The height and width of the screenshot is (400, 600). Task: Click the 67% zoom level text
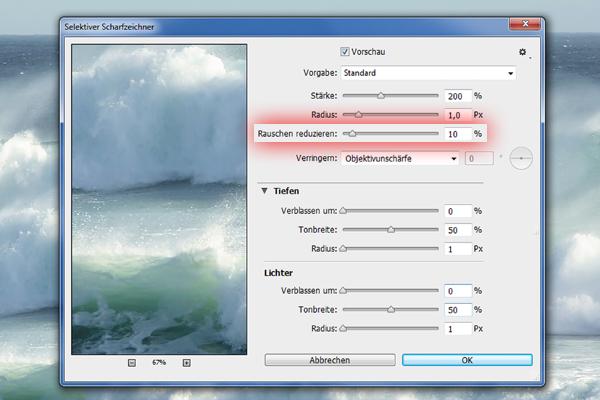tap(159, 362)
